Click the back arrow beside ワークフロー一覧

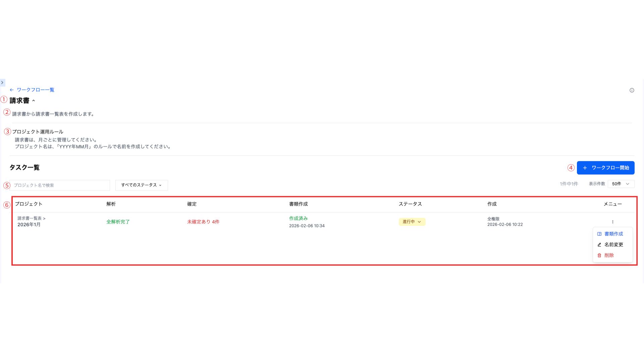12,90
